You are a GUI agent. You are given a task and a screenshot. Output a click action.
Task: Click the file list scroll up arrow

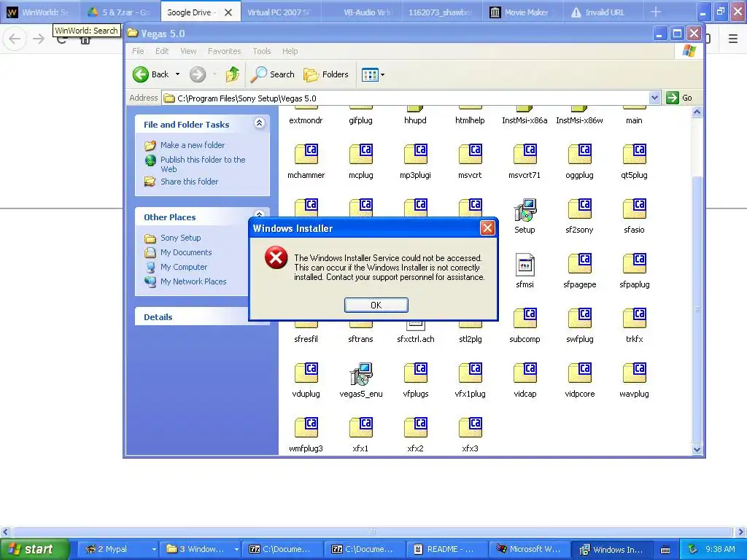(x=697, y=112)
